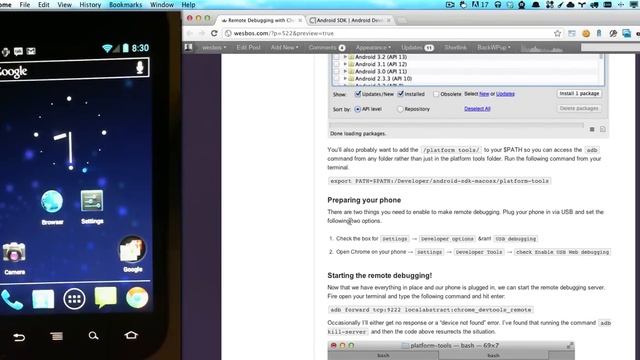
Task: Click the Delete packages button
Action: (x=579, y=108)
